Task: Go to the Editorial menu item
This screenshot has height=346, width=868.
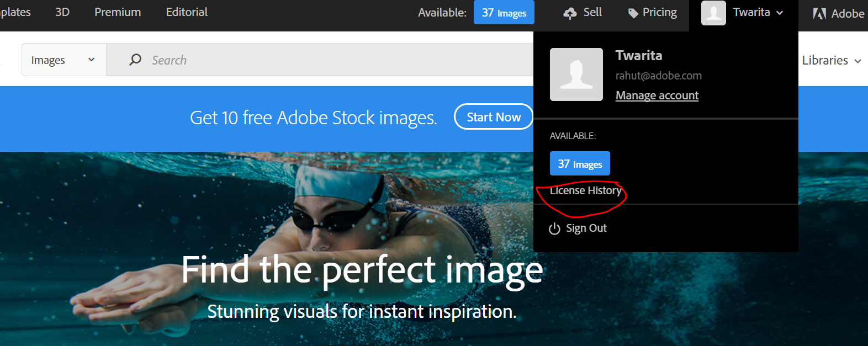Action: tap(187, 12)
